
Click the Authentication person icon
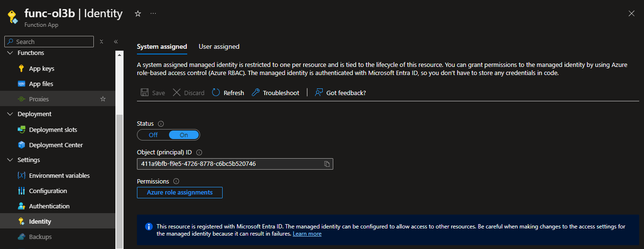[21, 206]
